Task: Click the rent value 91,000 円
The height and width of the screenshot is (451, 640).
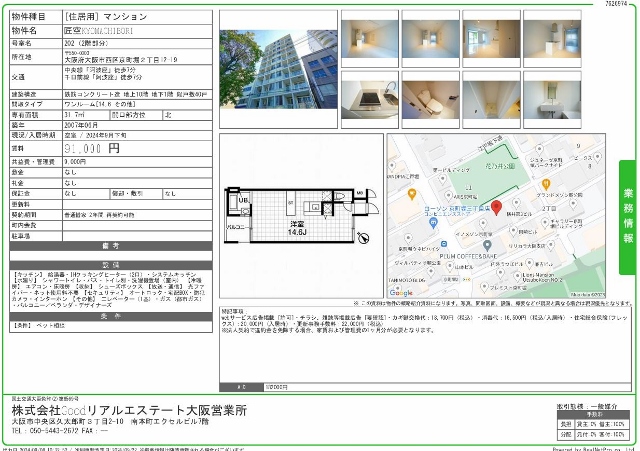Action: pos(92,148)
